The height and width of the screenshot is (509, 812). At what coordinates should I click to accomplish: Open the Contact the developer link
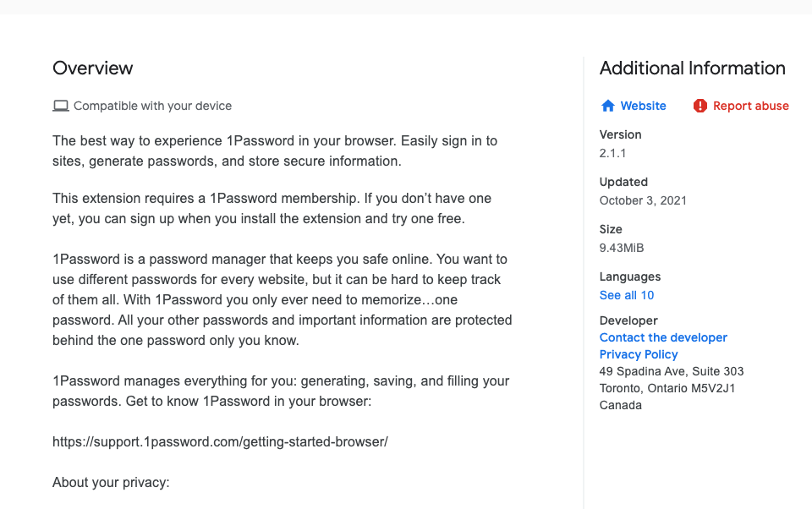click(x=663, y=337)
